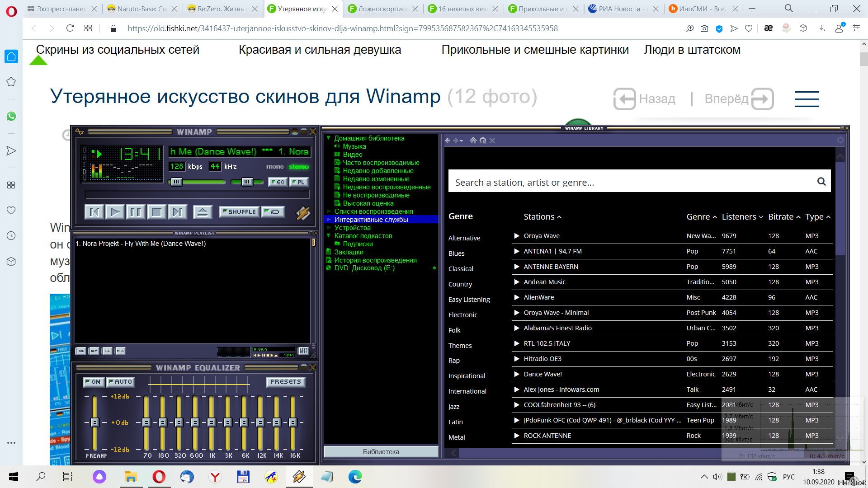Toggle equalizer AUTO button
The image size is (868, 488).
[121, 382]
